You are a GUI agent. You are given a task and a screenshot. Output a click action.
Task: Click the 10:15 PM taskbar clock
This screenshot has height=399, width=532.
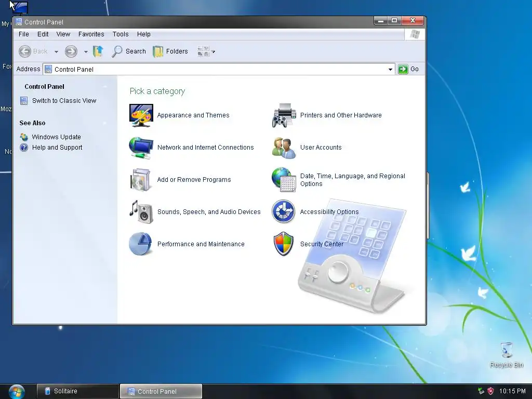(x=512, y=391)
